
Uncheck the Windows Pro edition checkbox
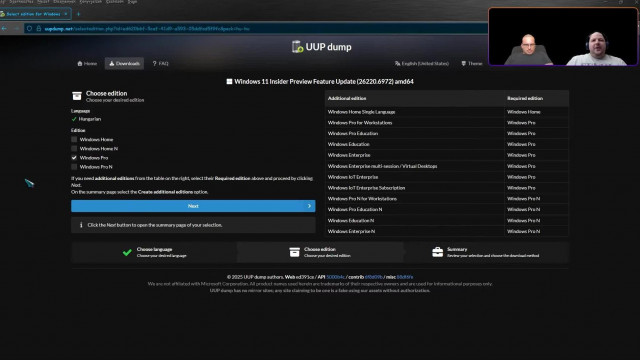[74, 158]
